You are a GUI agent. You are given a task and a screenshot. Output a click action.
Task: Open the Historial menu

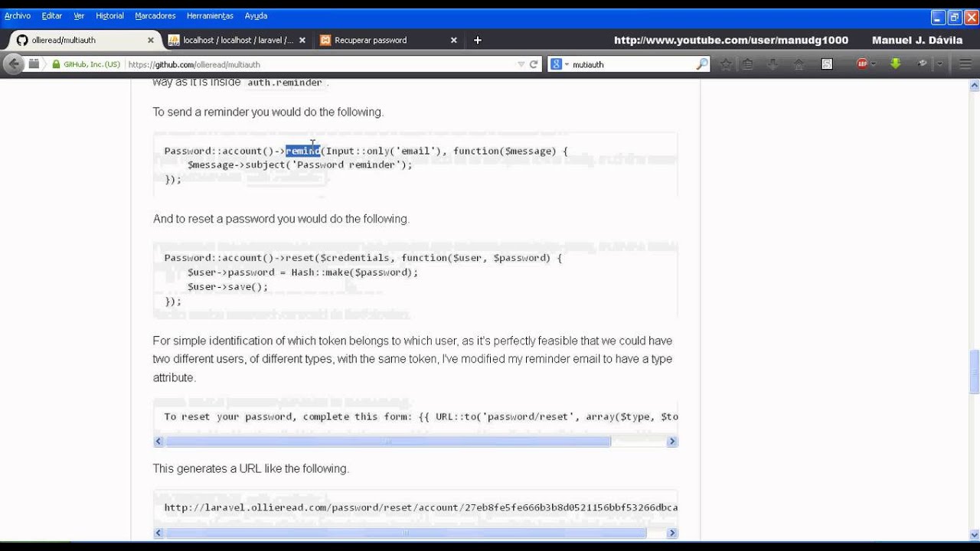pos(109,15)
